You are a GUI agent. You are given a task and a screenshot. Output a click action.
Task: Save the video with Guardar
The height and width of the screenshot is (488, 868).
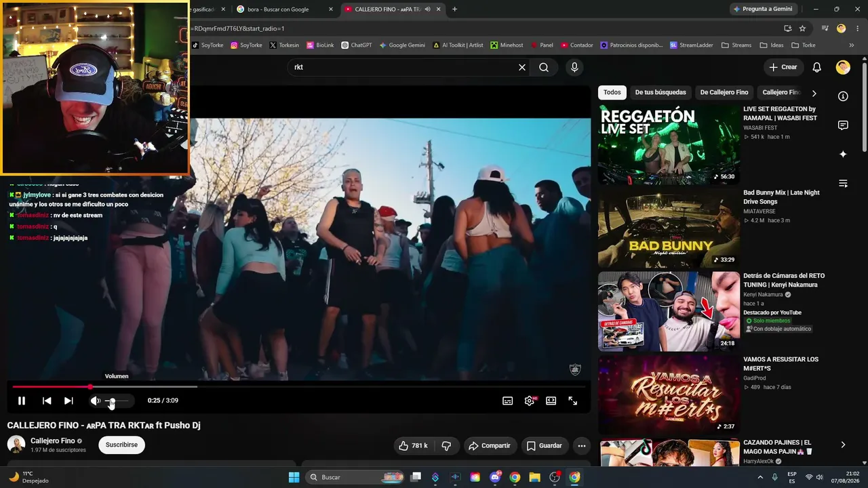pyautogui.click(x=544, y=445)
